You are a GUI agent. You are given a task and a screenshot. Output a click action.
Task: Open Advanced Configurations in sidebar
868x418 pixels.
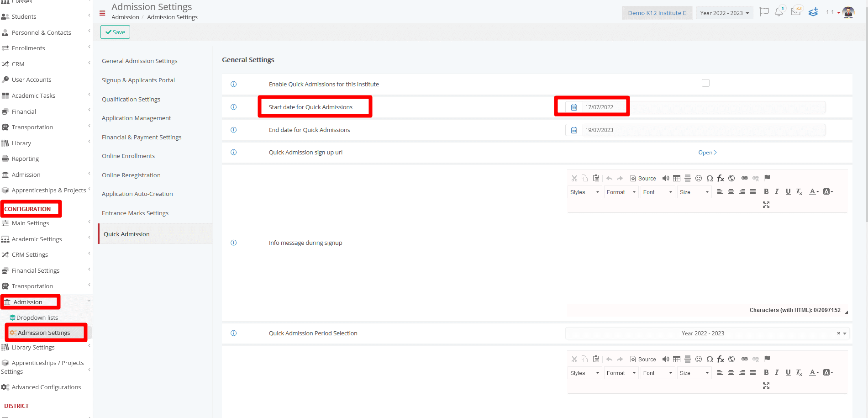[46, 387]
